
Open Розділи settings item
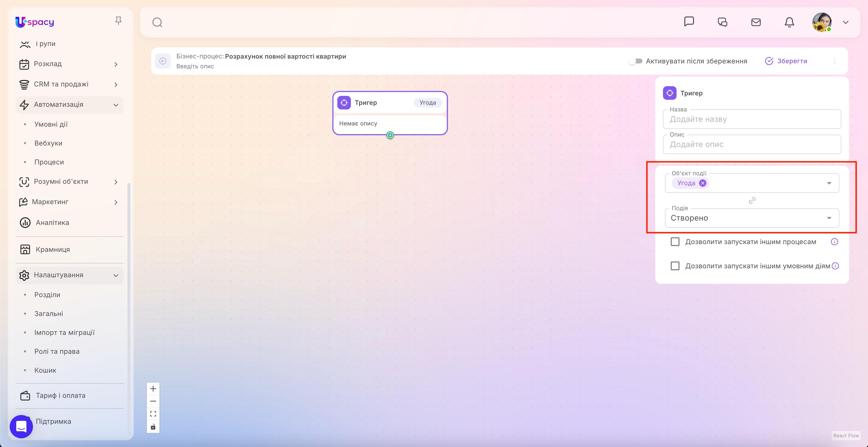coord(47,294)
